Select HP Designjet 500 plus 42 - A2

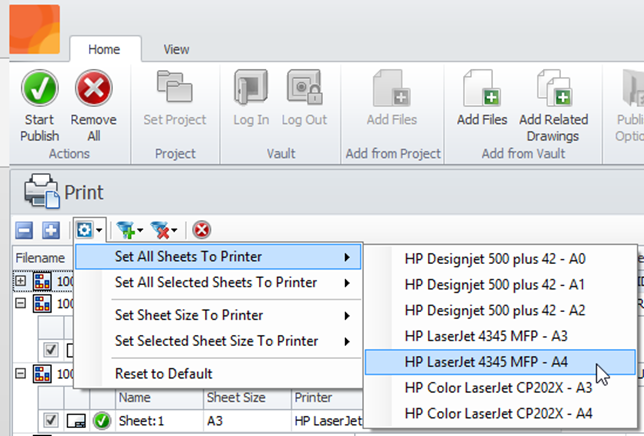(x=500, y=310)
